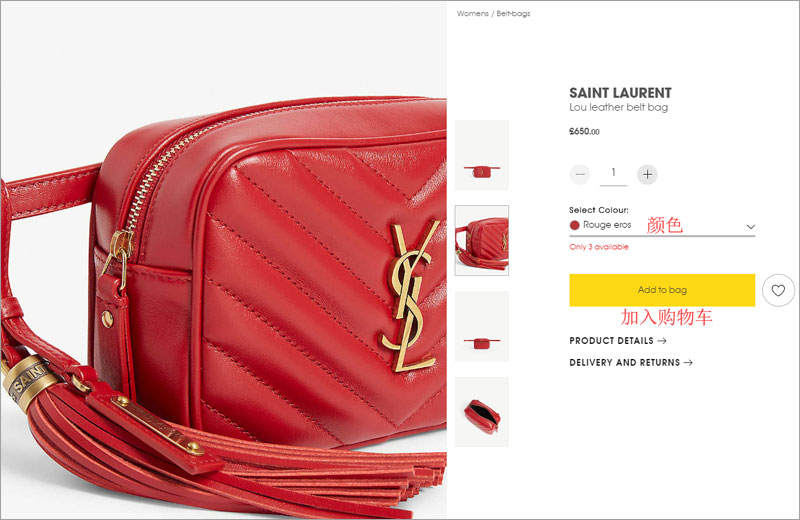800x520 pixels.
Task: Go to Womens breadcrumb category
Action: 472,14
